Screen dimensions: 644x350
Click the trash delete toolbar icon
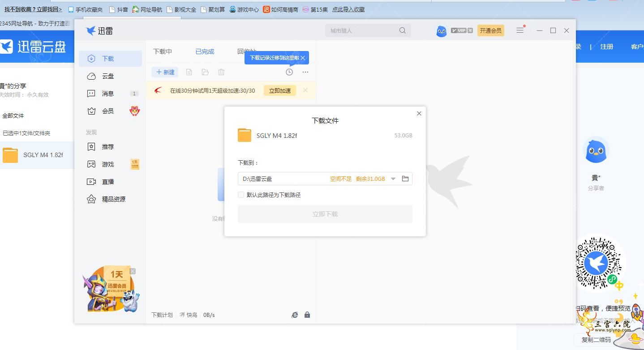(x=221, y=72)
